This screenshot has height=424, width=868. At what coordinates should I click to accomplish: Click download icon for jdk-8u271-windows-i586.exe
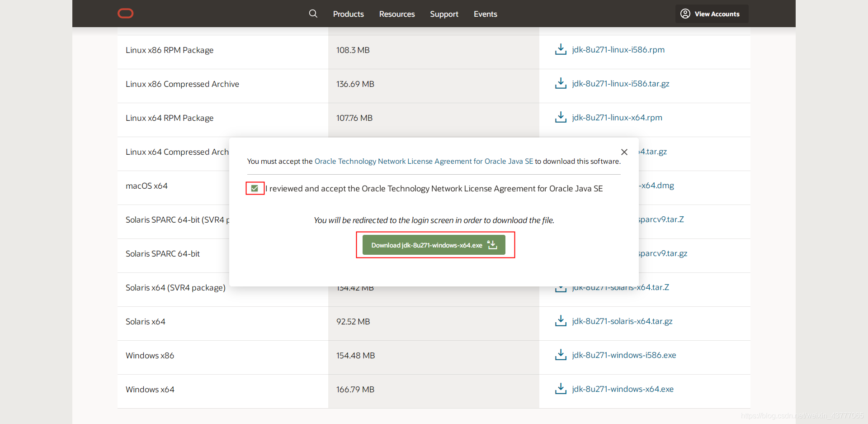[561, 355]
